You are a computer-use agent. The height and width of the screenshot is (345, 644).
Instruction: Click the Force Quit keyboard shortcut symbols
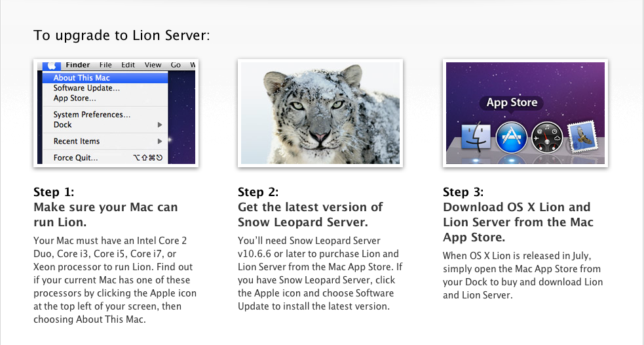(148, 158)
